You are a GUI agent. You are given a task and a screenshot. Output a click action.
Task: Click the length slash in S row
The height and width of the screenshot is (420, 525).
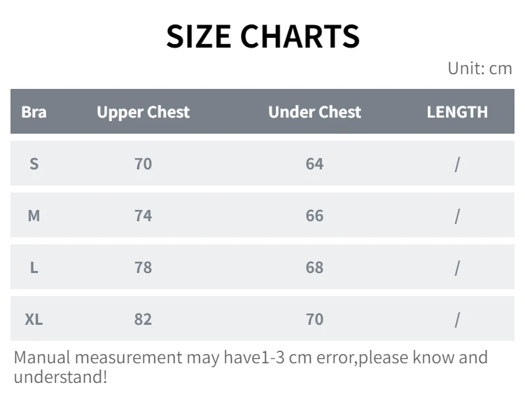(x=457, y=164)
